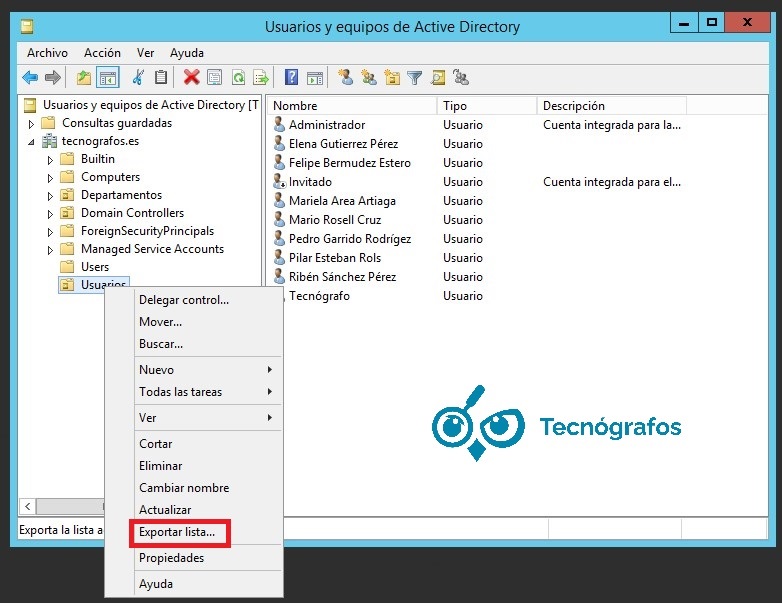Sort list by the Nombre column header
The width and height of the screenshot is (782, 606).
[350, 106]
